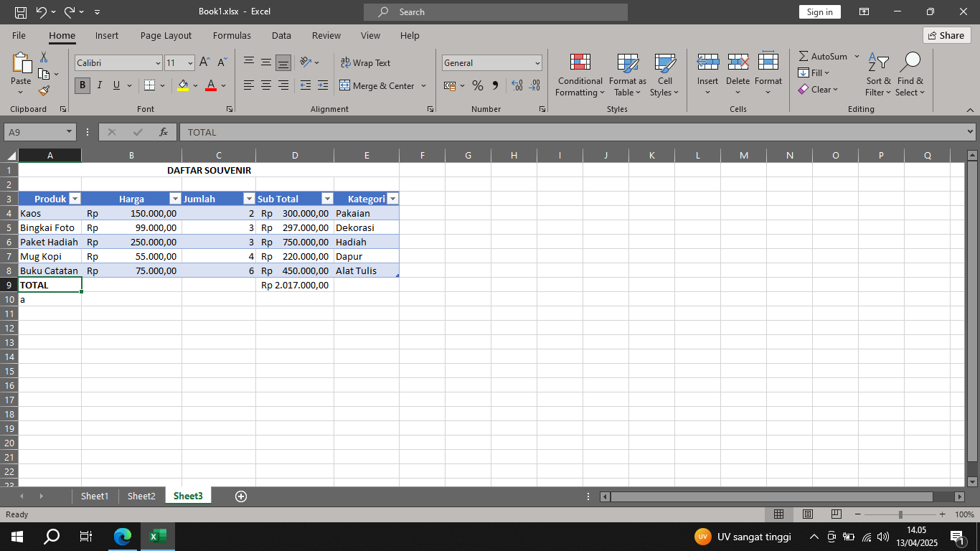This screenshot has width=980, height=551.
Task: Switch to Page Layout view in status bar
Action: tap(808, 514)
